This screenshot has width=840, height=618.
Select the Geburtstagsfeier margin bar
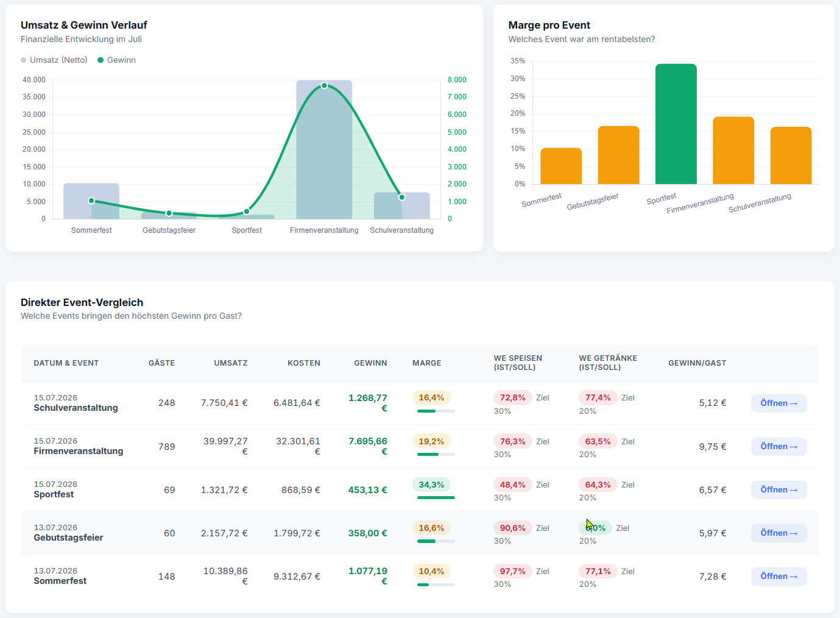pyautogui.click(x=618, y=155)
